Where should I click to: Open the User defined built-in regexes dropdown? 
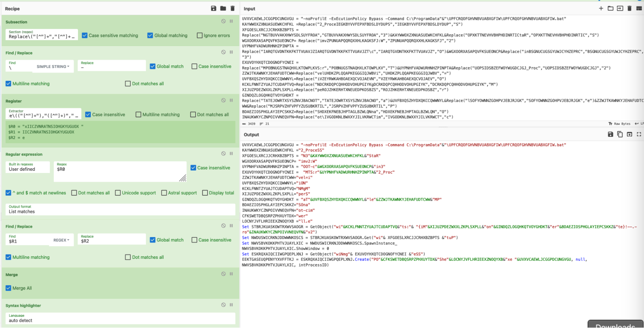(27, 169)
